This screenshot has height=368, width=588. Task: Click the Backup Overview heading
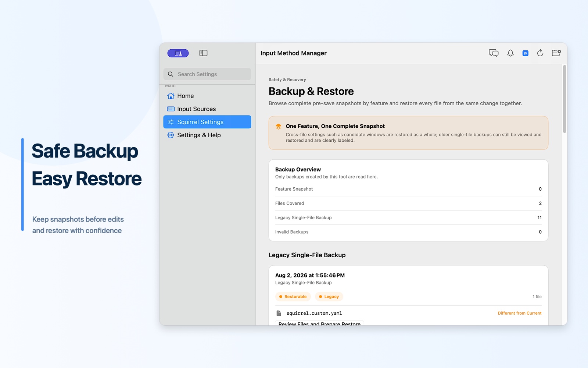[x=298, y=169]
